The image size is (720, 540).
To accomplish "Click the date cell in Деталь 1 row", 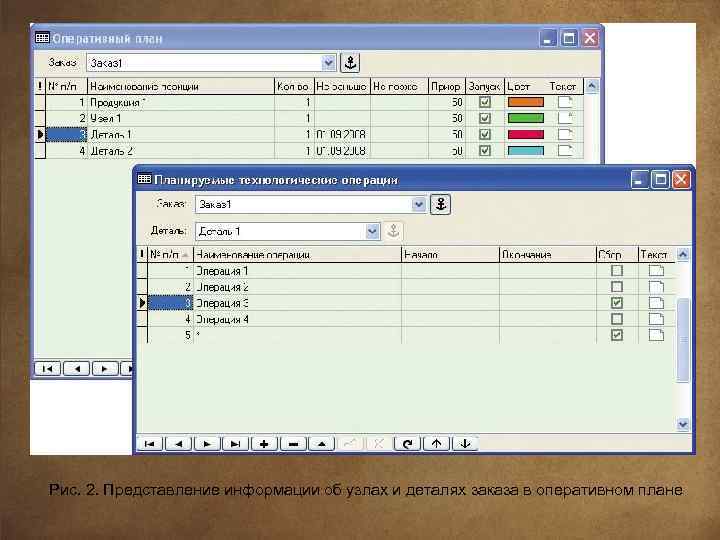I will (342, 134).
